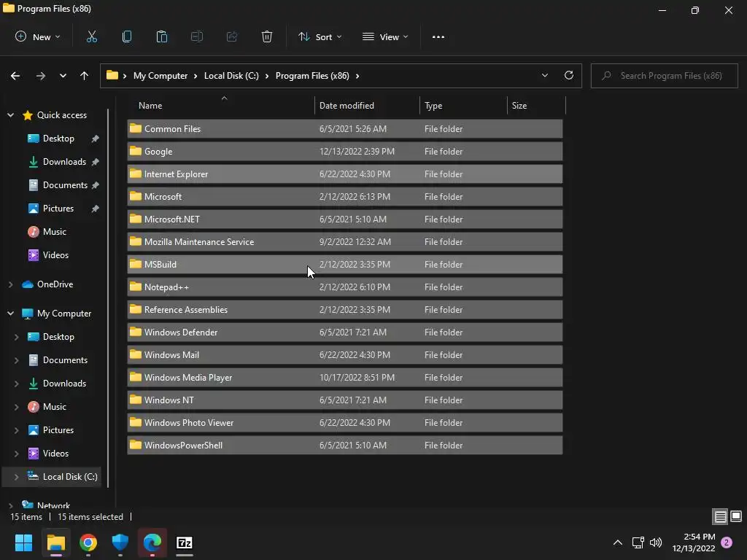The height and width of the screenshot is (560, 747).
Task: Open 7-Zip from taskbar
Action: pos(185,542)
